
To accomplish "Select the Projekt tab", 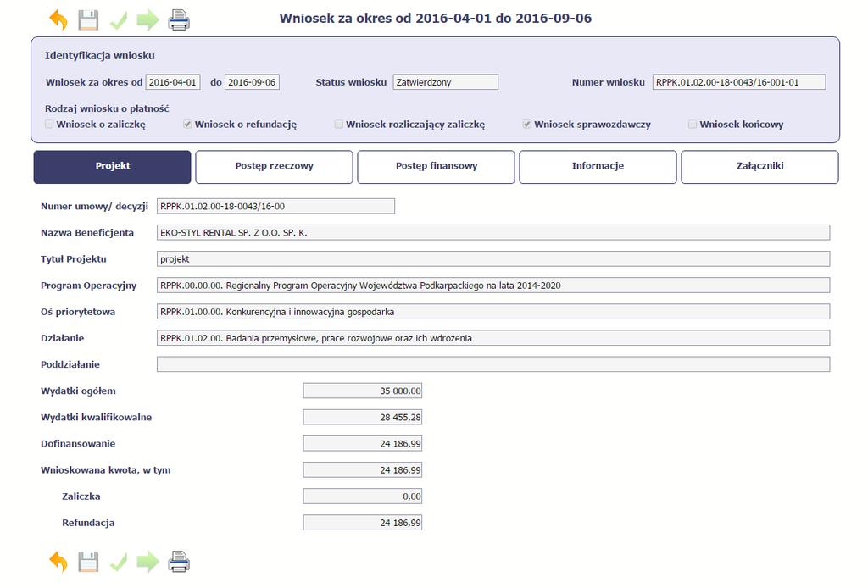I will [x=113, y=167].
